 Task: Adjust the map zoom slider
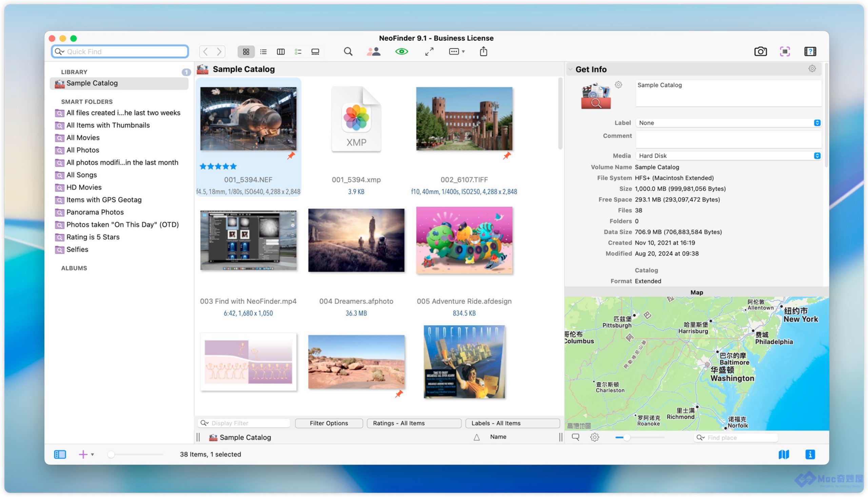point(627,438)
